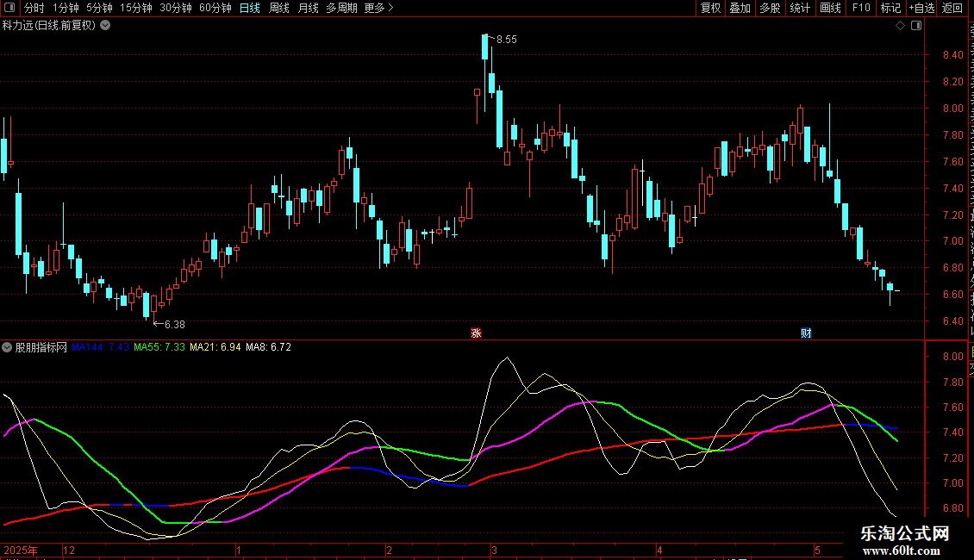Switch to 月线 monthly chart
The image size is (974, 560).
(308, 8)
